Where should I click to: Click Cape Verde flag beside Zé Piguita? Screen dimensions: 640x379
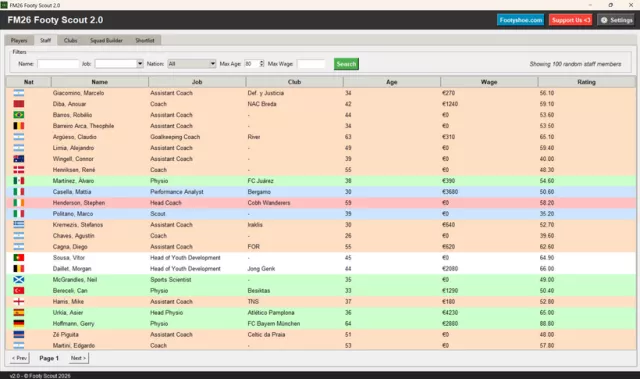(x=19, y=335)
